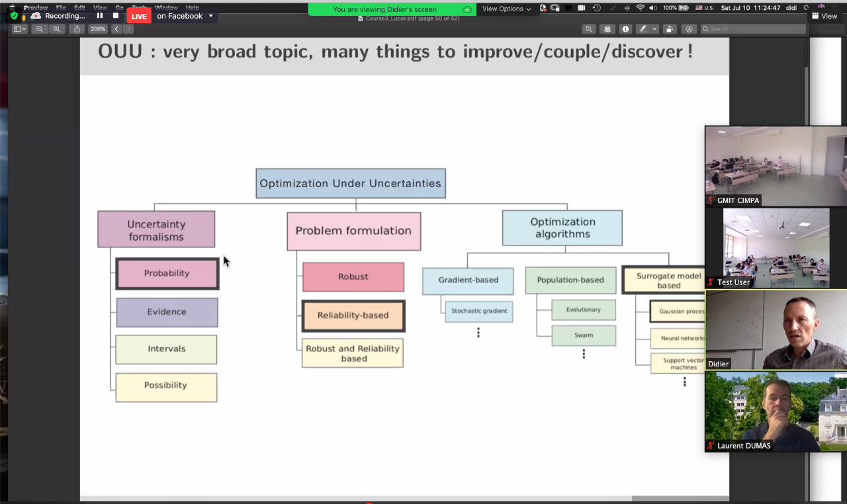Click the Wi-Fi icon in menu bar
This screenshot has width=847, height=504.
point(640,8)
